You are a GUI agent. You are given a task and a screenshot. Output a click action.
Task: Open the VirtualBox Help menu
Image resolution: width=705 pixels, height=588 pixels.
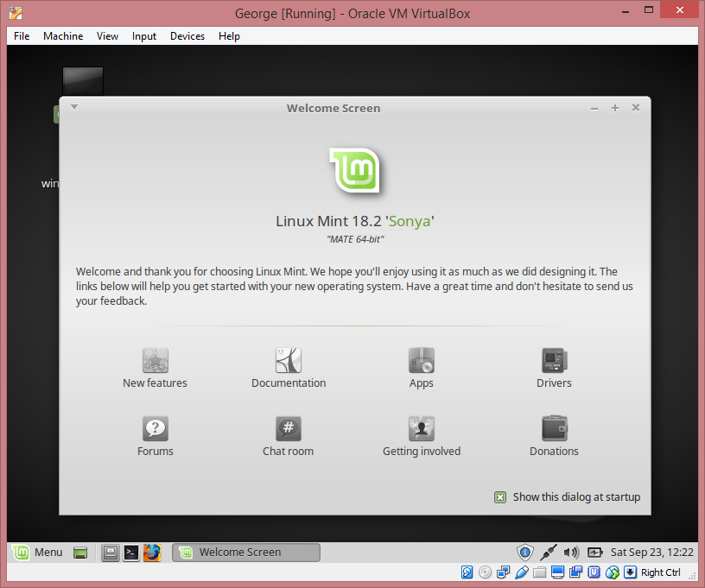229,36
